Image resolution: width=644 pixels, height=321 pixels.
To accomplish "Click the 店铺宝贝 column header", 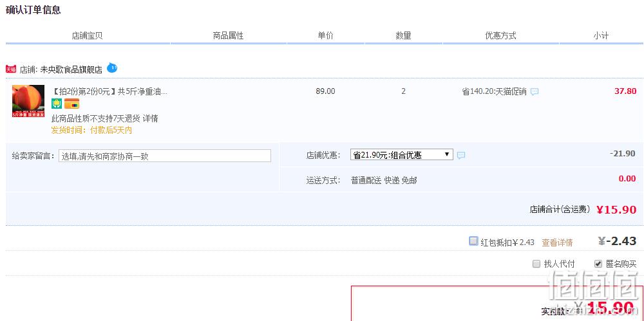I will tap(87, 36).
